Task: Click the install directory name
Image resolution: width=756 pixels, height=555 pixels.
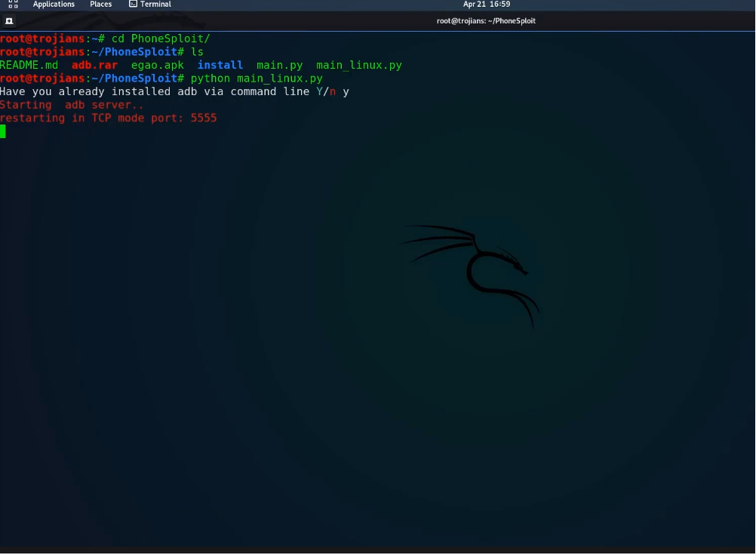Action: click(220, 65)
